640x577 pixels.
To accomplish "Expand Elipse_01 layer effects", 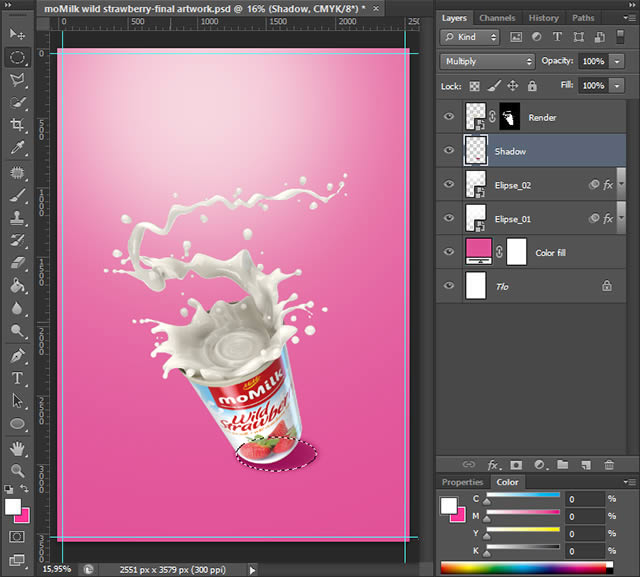I will click(621, 218).
